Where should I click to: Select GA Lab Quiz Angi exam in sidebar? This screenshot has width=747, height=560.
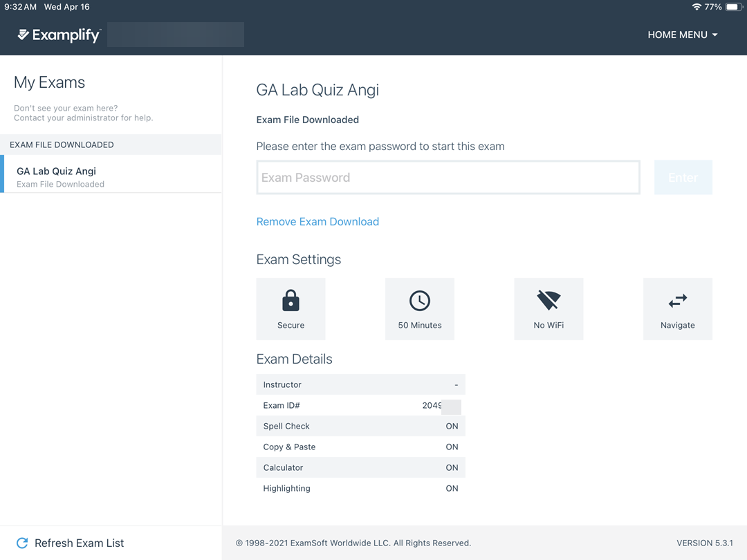pyautogui.click(x=111, y=174)
